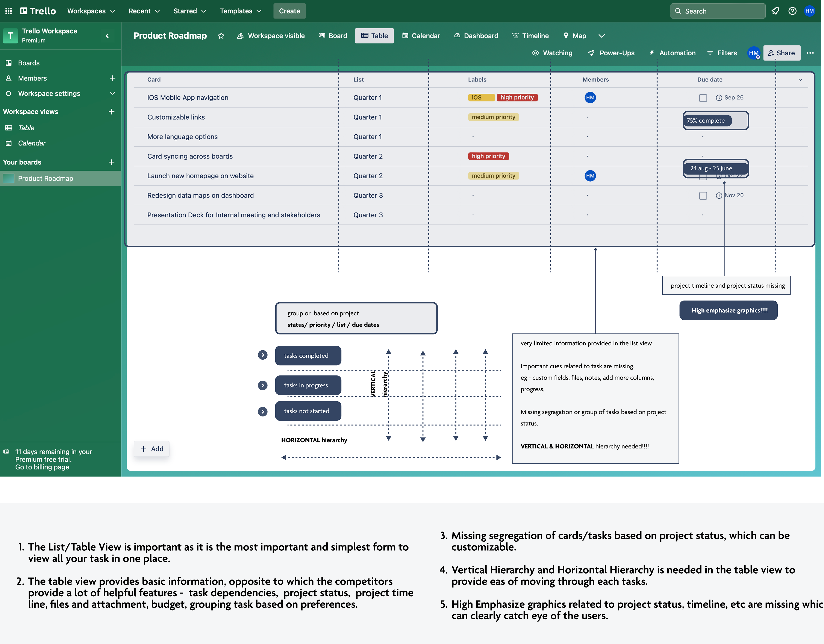The width and height of the screenshot is (824, 644).
Task: Open the Boards sidebar item
Action: pos(60,63)
